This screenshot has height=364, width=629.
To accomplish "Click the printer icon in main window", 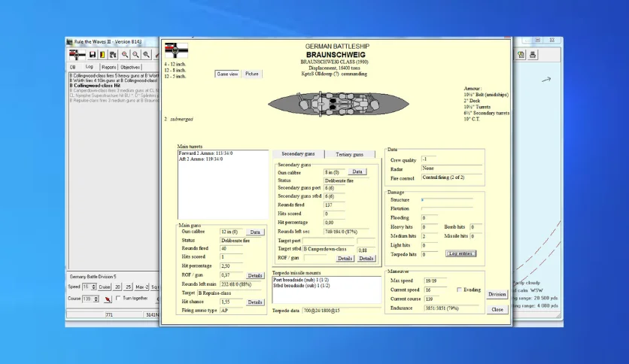I will pos(533,54).
